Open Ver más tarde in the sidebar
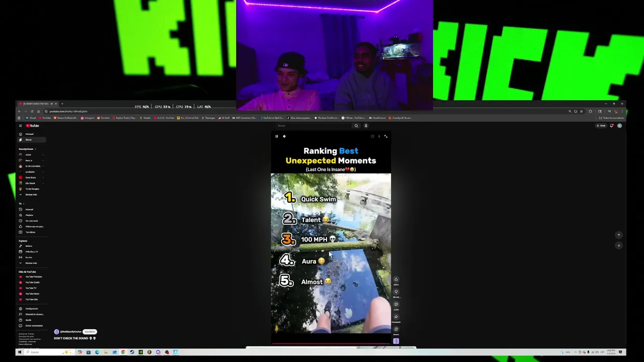 (31, 221)
